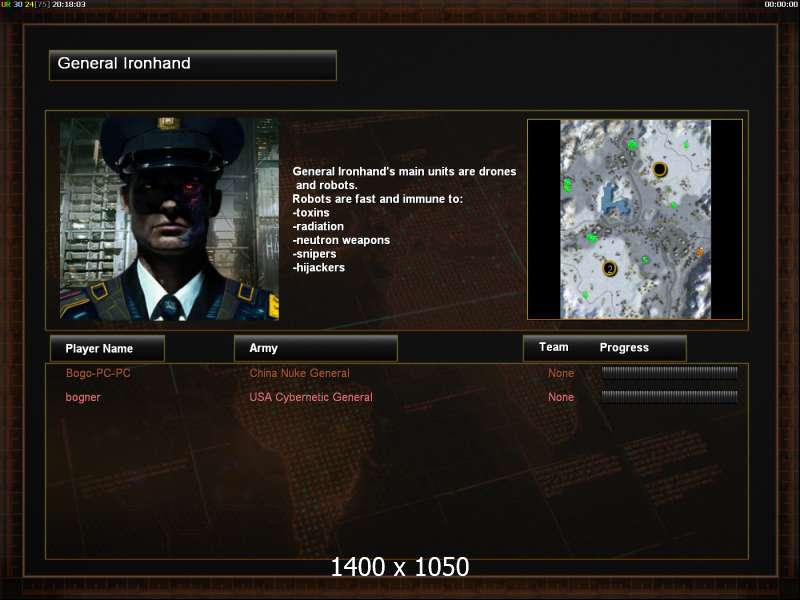Select player Bogo-PC-PC in the list
800x600 pixels.
pos(98,373)
